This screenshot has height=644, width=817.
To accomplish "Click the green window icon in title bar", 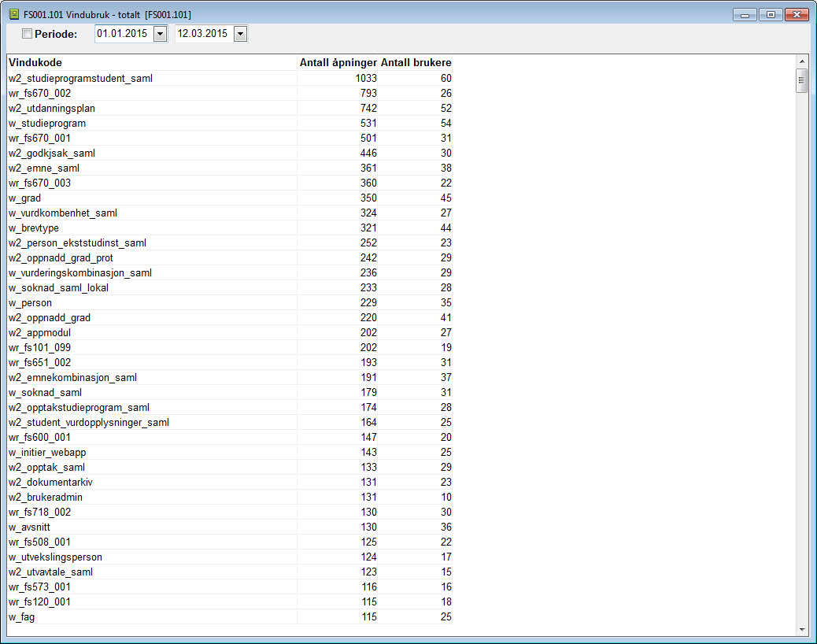I will pos(13,14).
